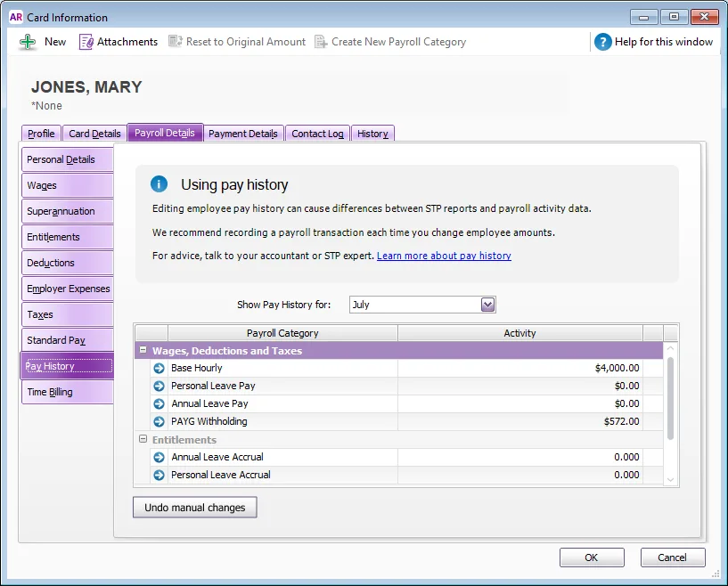Click the green plus New icon
The width and height of the screenshot is (728, 586).
[28, 42]
